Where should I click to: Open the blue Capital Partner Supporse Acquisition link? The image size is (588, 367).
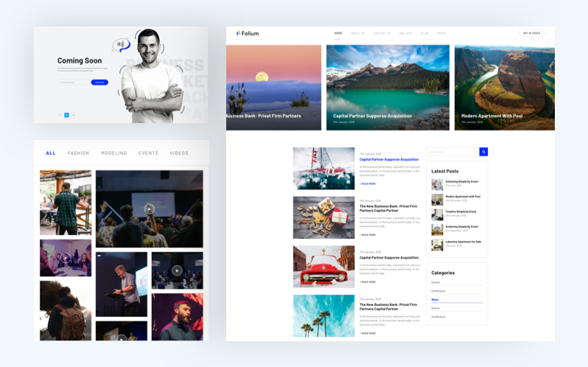389,159
